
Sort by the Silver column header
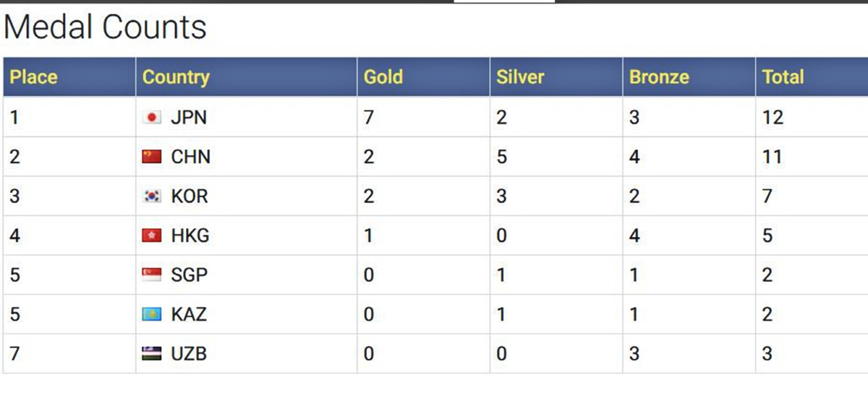pos(520,77)
